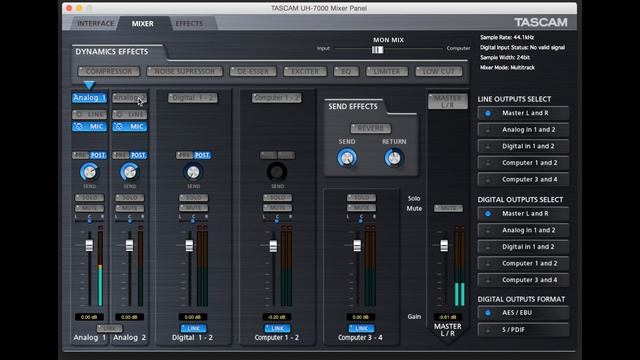Toggle the Computer 1-2 LINK button
This screenshot has width=640, height=360.
[x=278, y=328]
